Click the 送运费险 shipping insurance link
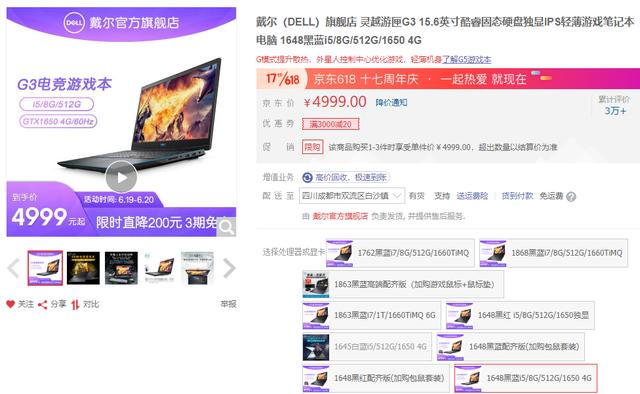Screen dimensions: 640x394 (472, 196)
